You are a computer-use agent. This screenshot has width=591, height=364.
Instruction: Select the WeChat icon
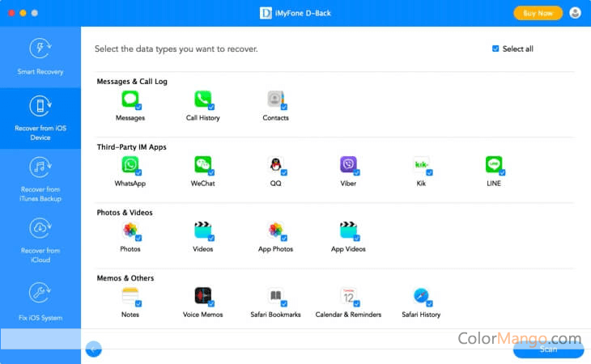(202, 164)
